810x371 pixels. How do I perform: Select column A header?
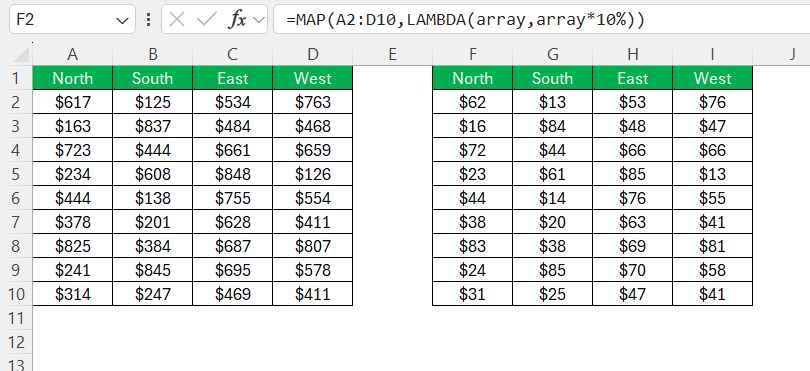(72, 54)
